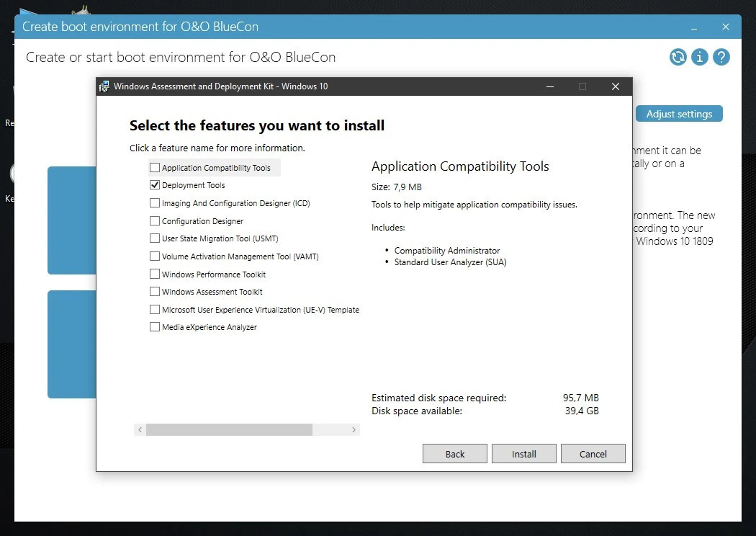Click the Deployment Tools feature name
This screenshot has width=756, height=536.
(194, 185)
